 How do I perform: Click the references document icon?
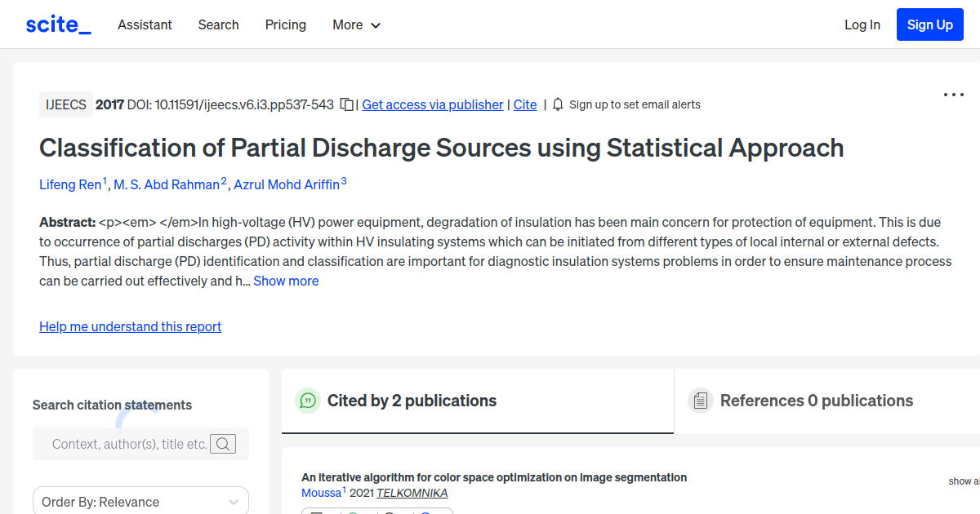coord(701,400)
